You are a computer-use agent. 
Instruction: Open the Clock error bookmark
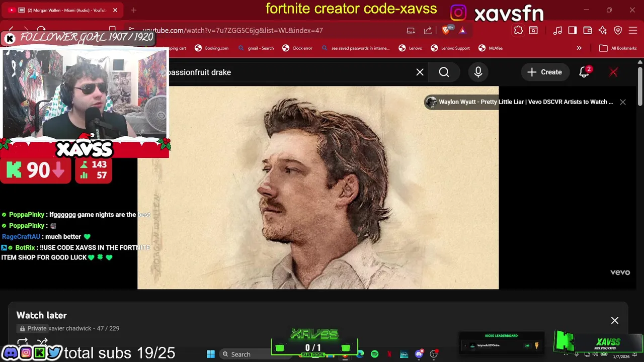297,48
